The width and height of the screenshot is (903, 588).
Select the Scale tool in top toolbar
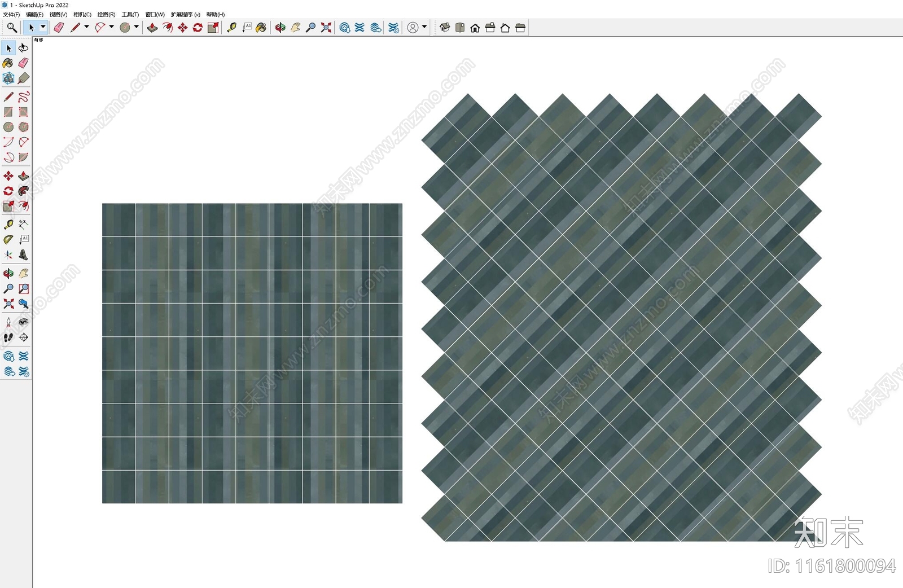(x=213, y=27)
